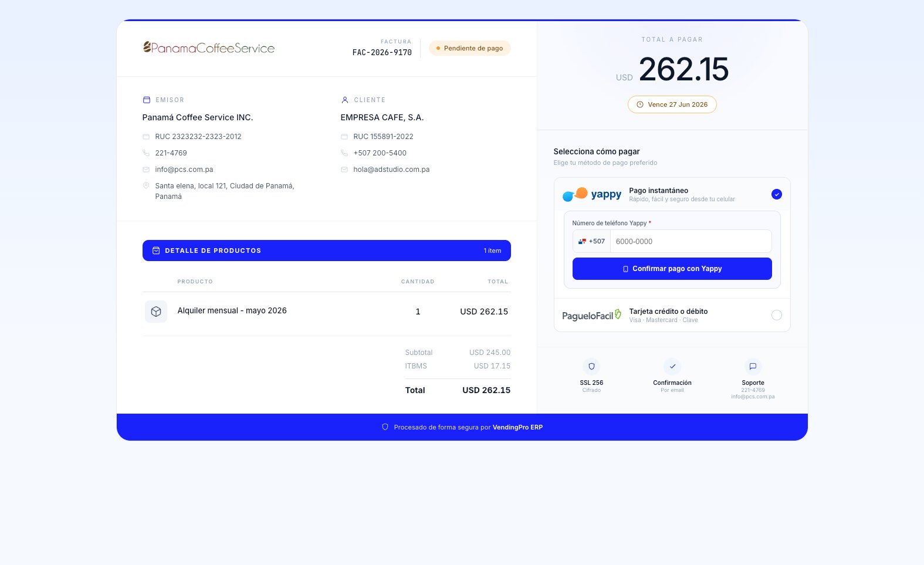Click Confirmar pago con Yappy button
This screenshot has width=924, height=565.
point(672,269)
